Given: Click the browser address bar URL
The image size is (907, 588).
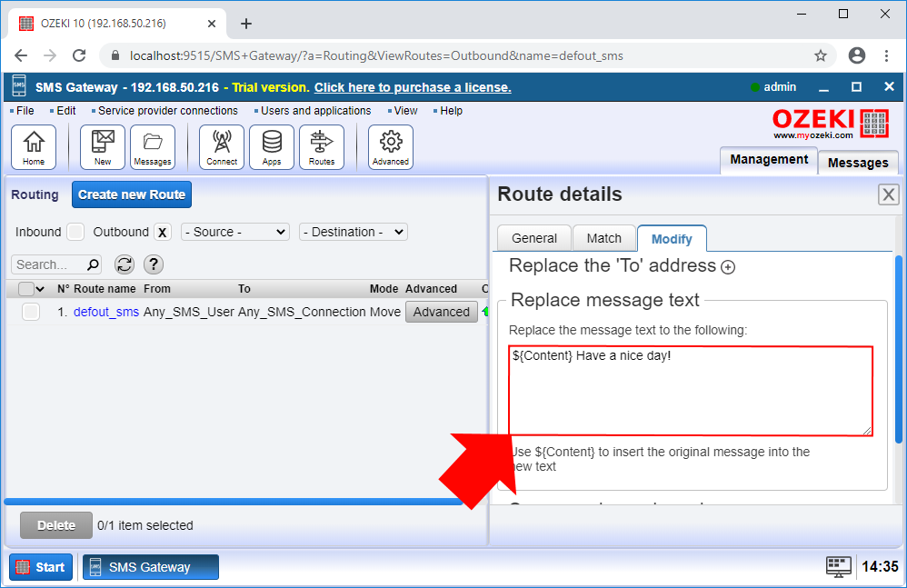Looking at the screenshot, I should point(376,55).
